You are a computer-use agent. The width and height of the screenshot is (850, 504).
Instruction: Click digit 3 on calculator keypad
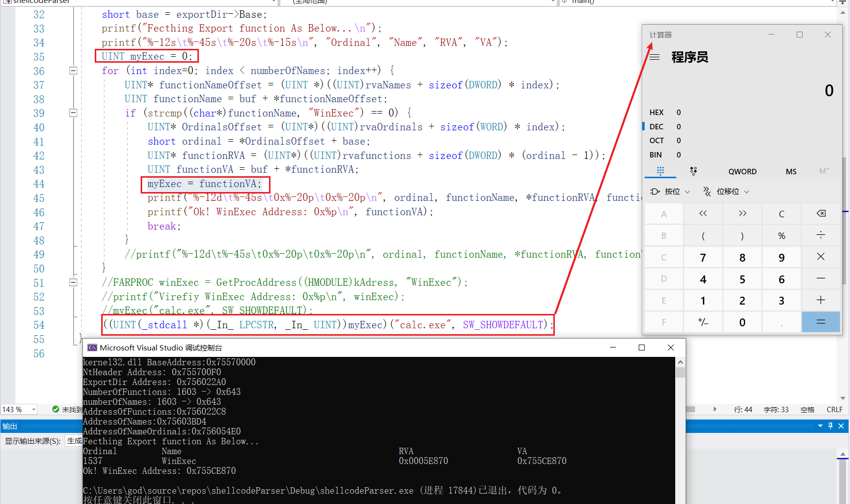pyautogui.click(x=781, y=300)
